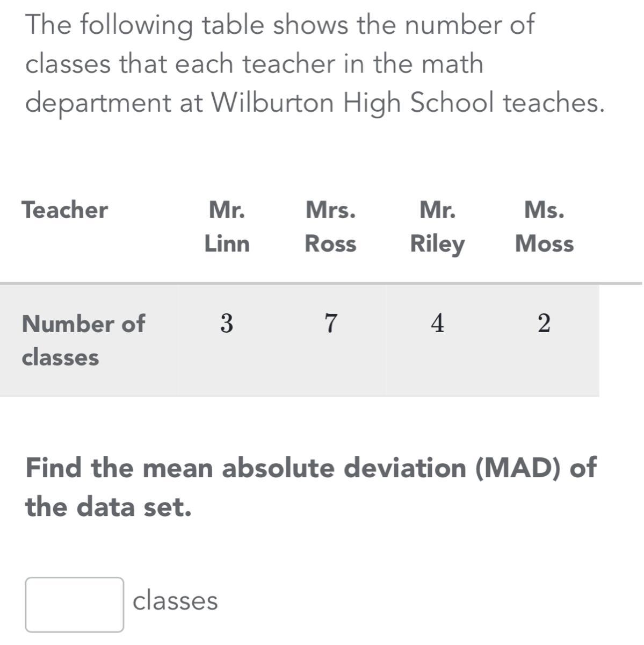Click the word 'Moss' in table header

tap(544, 244)
